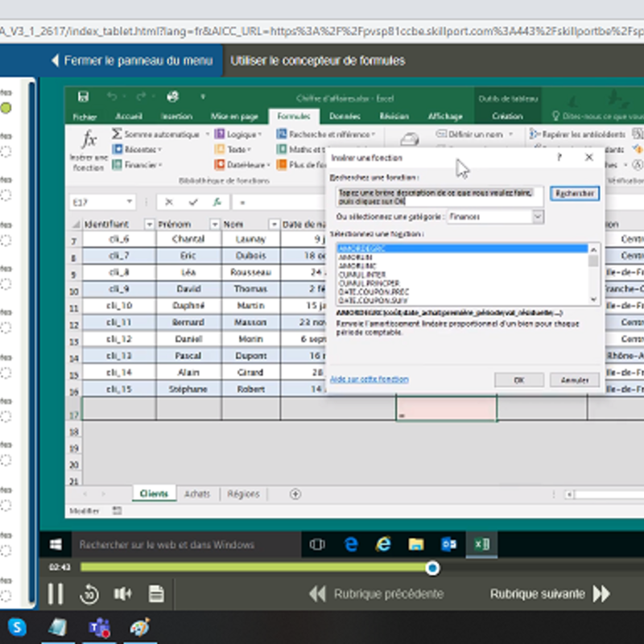Open Prénom column filter dropdown
Viewport: 644px width, 644px height.
click(214, 225)
